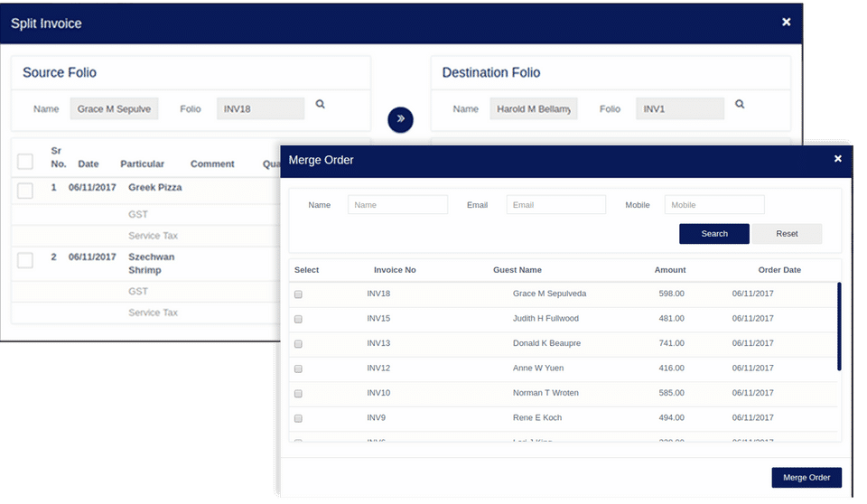The height and width of the screenshot is (504, 867).
Task: Click the Source Folio search magnifier icon
Action: coord(320,104)
